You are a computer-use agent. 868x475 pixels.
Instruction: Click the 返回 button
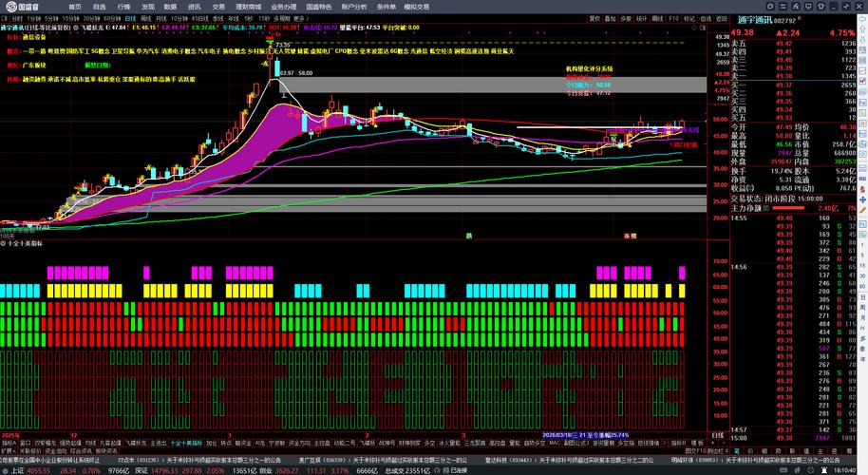[x=722, y=18]
